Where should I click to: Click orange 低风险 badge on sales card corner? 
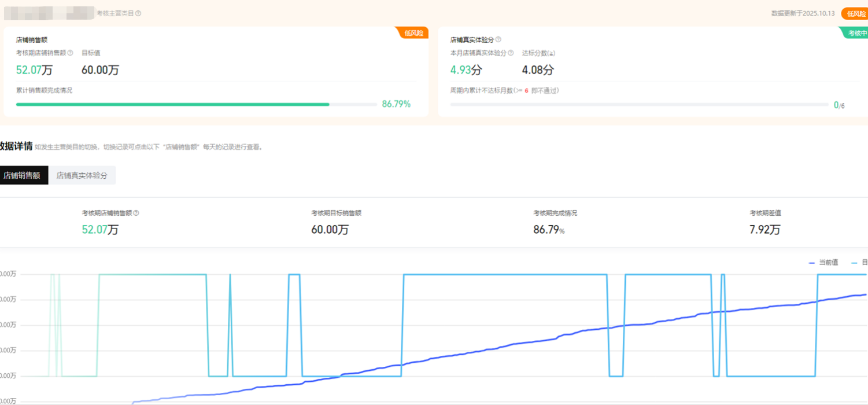coord(413,33)
